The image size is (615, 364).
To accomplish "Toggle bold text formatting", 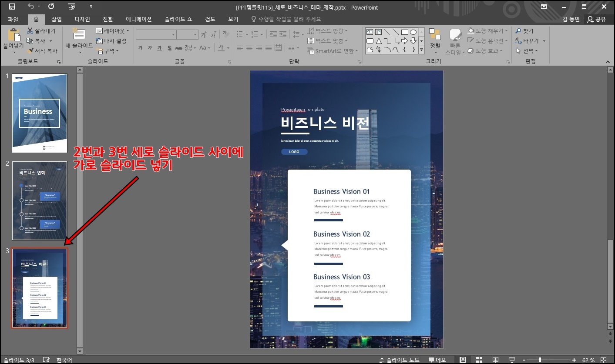I will pyautogui.click(x=140, y=48).
